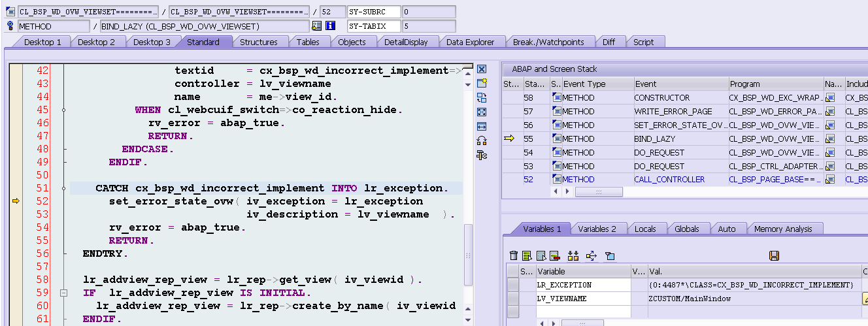The width and height of the screenshot is (868, 326).
Task: Click the gray table icon in Variables toolbar
Action: tap(541, 255)
